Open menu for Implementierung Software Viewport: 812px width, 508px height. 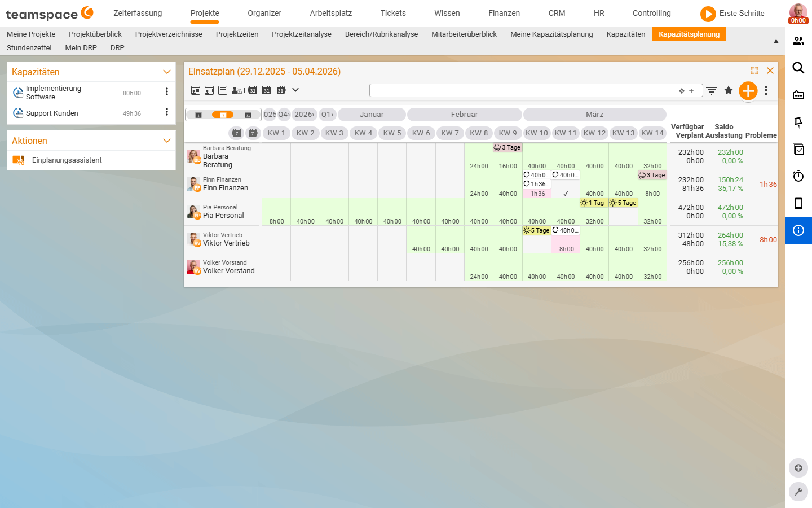(x=167, y=91)
